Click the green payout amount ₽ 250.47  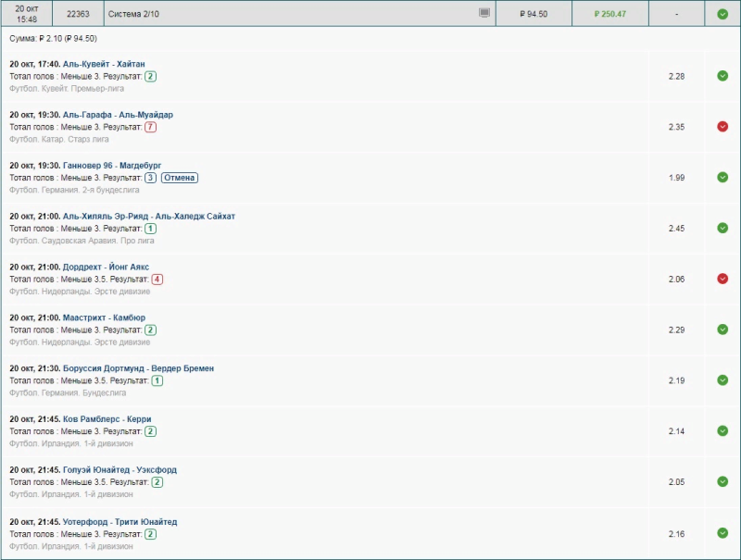pyautogui.click(x=609, y=14)
